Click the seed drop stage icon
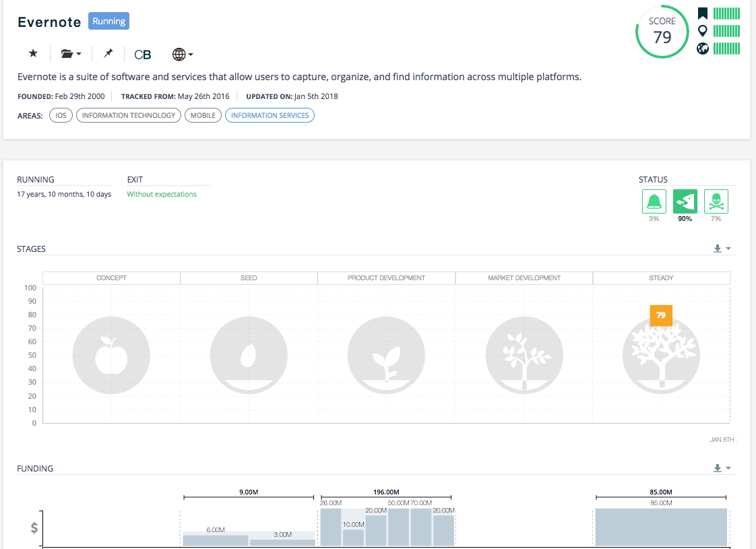This screenshot has width=756, height=549. point(249,355)
